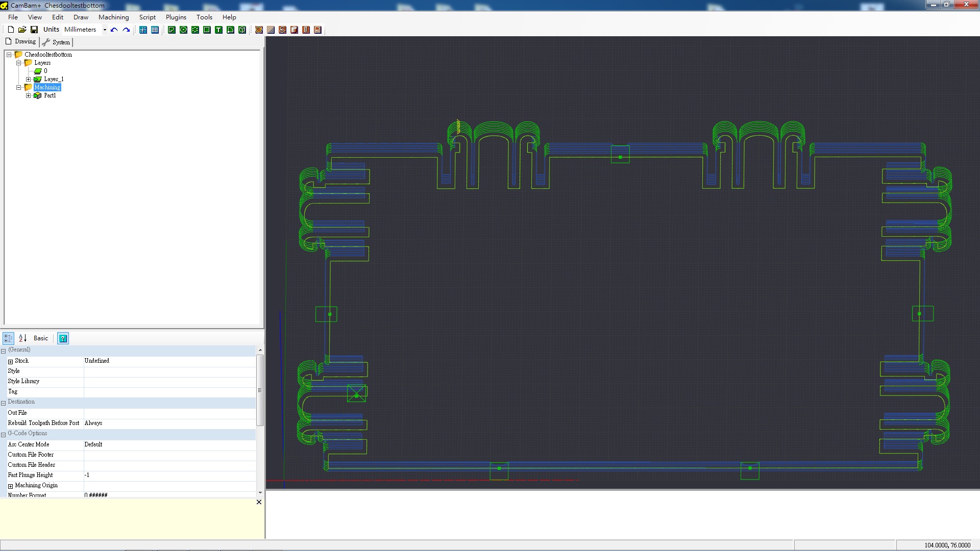Save the file with floppy icon
Image resolution: width=980 pixels, height=551 pixels.
[x=34, y=30]
